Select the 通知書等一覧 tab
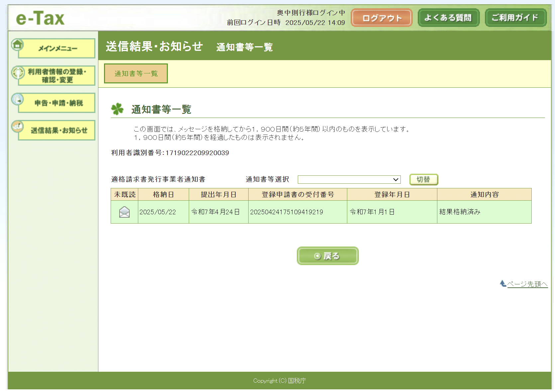Viewport: 555px width, 392px height. pos(136,73)
